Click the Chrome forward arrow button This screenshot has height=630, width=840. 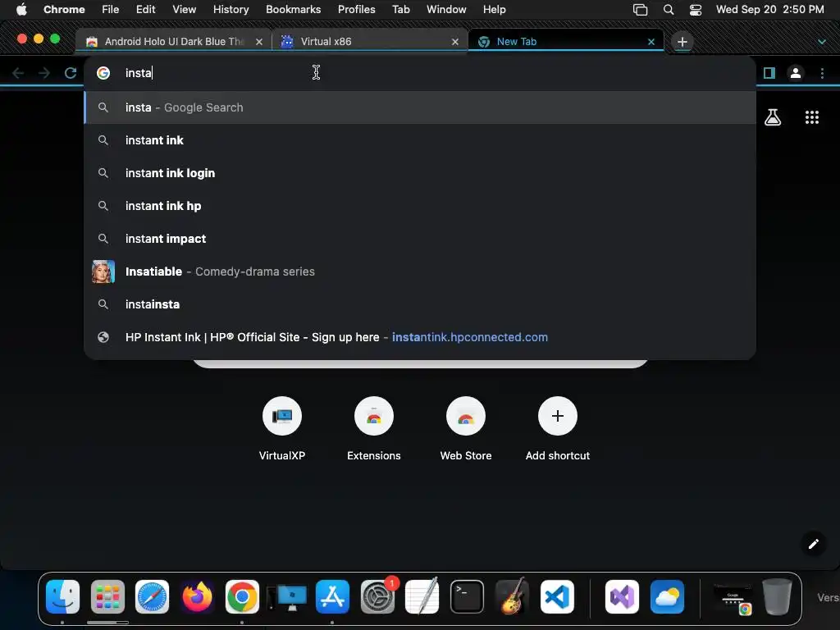(44, 73)
